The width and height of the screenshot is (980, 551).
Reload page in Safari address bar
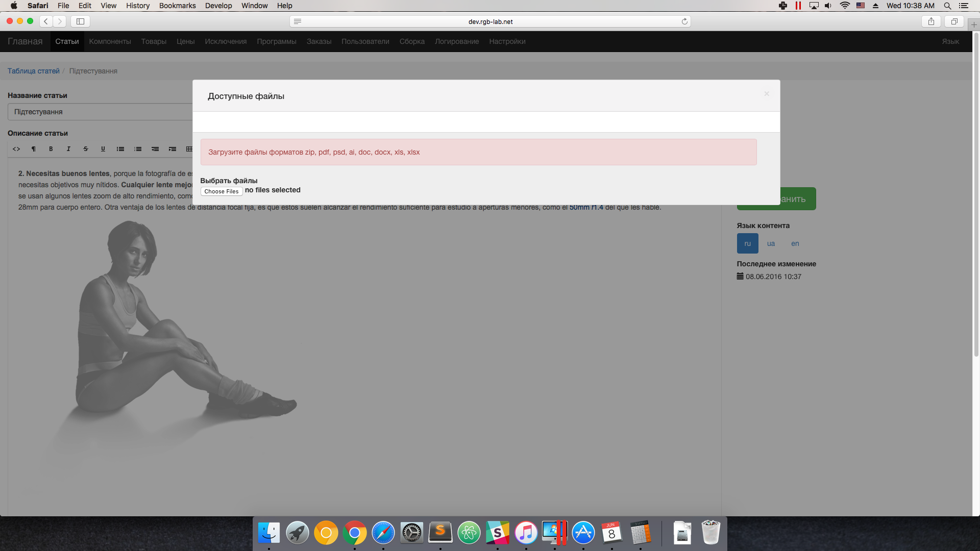684,21
